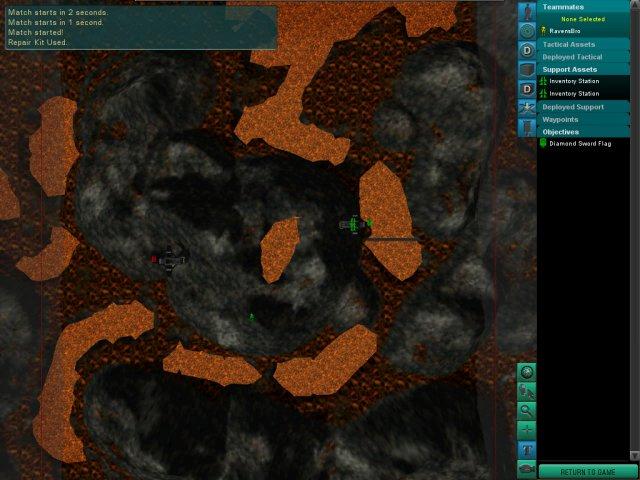Screen dimensions: 640x480
Task: Select the small green player marker on map
Action: point(252,316)
